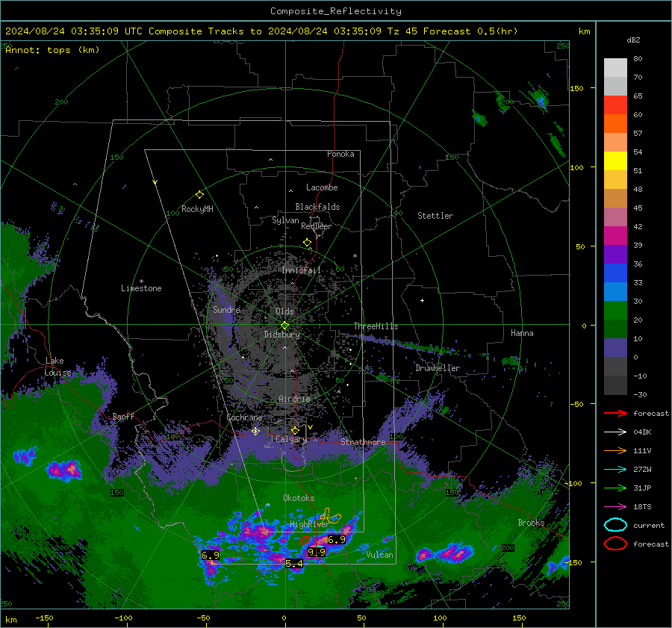Click the Brooks city label
672x628 pixels.
pyautogui.click(x=531, y=523)
